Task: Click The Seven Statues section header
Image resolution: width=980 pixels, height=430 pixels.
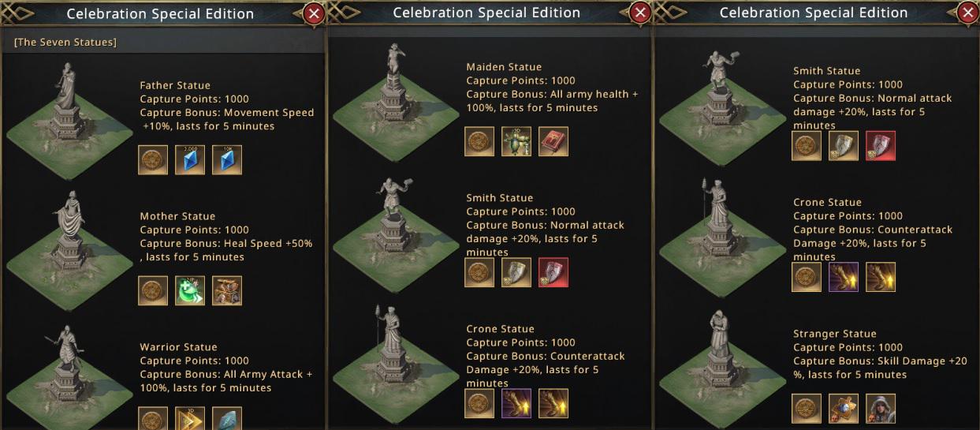Action: 65,42
